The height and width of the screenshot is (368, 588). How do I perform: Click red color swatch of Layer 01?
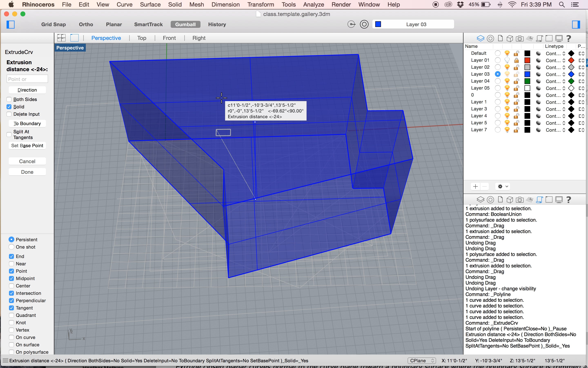coord(527,60)
